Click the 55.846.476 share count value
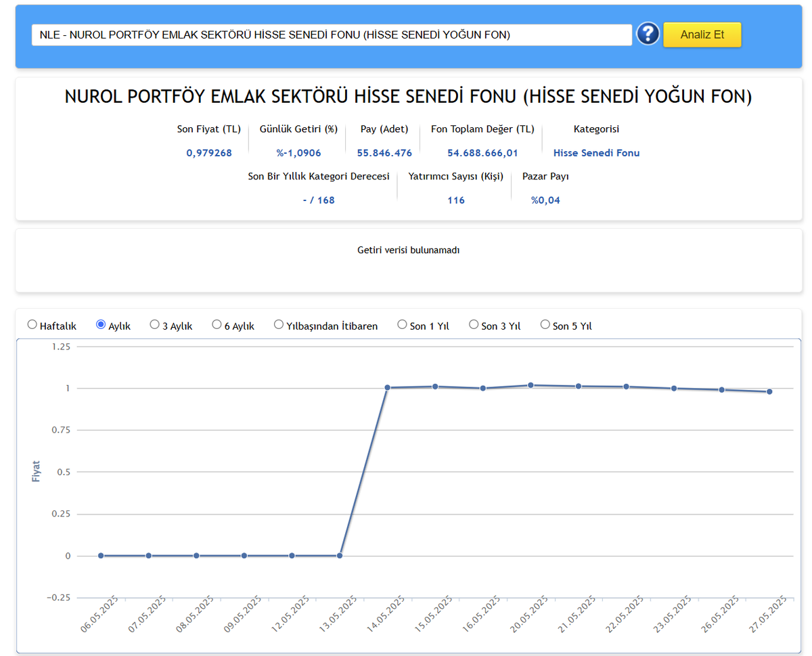The height and width of the screenshot is (656, 812). click(384, 153)
